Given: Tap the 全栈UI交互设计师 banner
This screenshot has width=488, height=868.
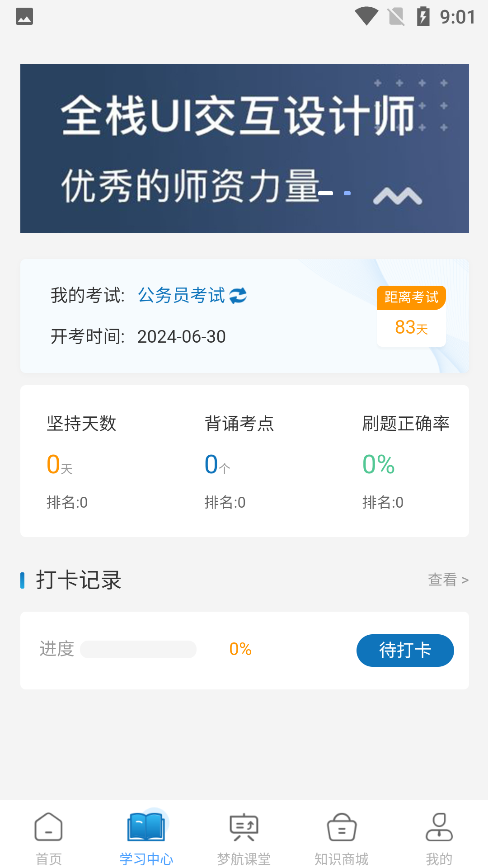Looking at the screenshot, I should [x=244, y=148].
